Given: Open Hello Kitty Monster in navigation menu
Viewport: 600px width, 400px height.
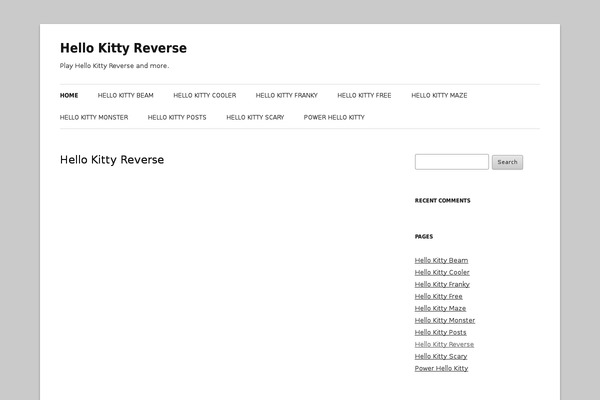Looking at the screenshot, I should tap(94, 118).
